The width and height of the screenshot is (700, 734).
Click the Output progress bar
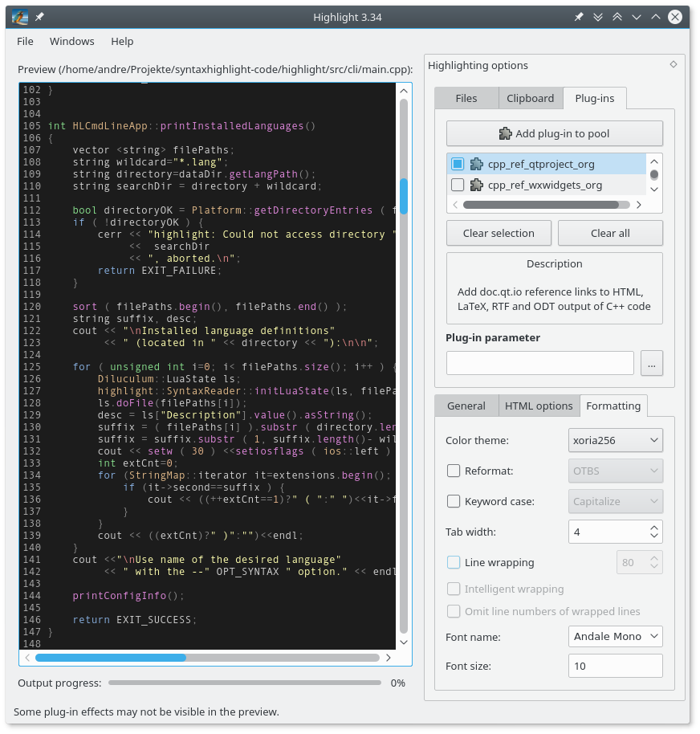click(245, 683)
